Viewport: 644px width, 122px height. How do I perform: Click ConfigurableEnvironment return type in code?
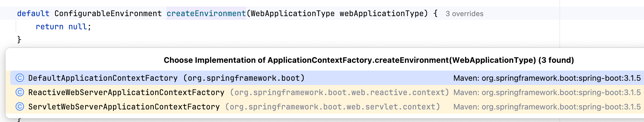click(x=108, y=13)
